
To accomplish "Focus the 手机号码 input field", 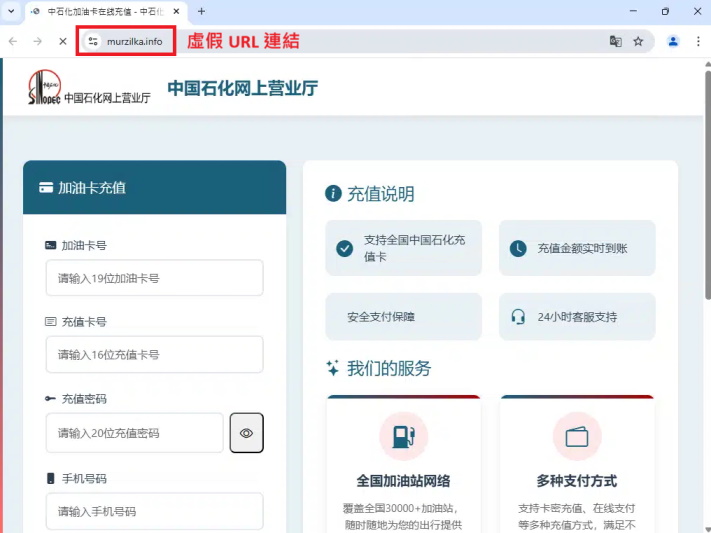I will pyautogui.click(x=155, y=511).
